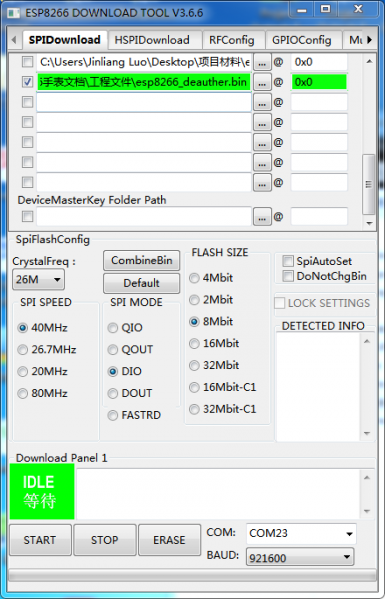Click the START button
385x599 pixels.
pyautogui.click(x=40, y=540)
